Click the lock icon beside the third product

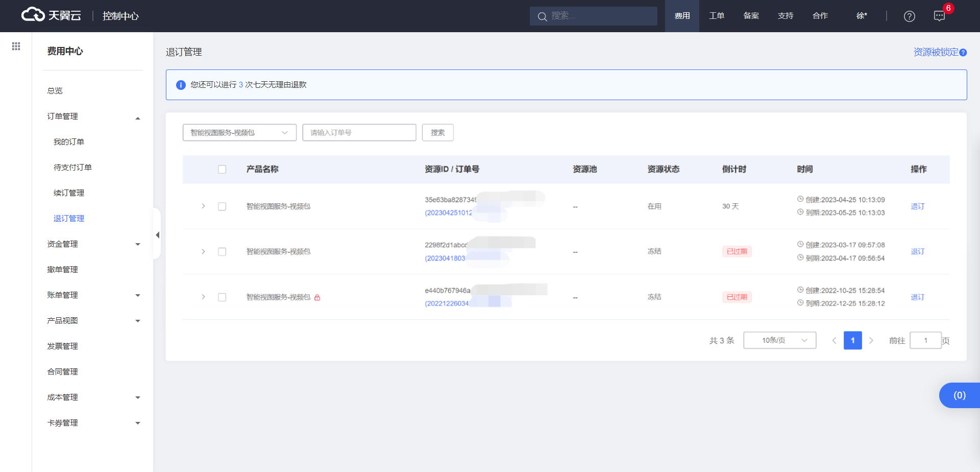[x=317, y=297]
